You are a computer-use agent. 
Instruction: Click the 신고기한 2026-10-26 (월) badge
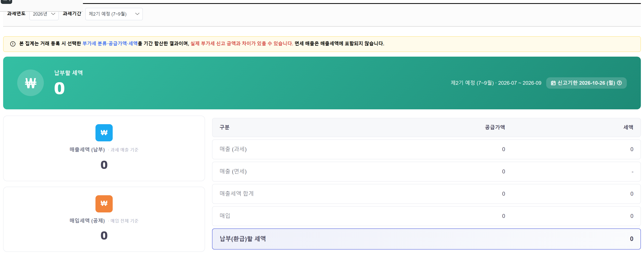pyautogui.click(x=586, y=83)
